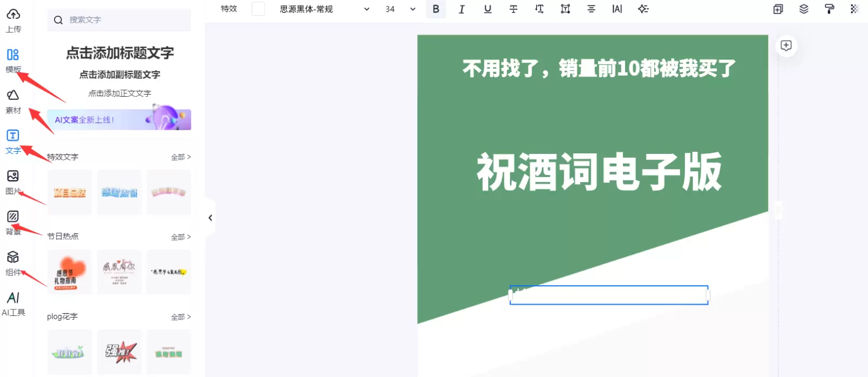Click the text box right resize handle

click(708, 295)
